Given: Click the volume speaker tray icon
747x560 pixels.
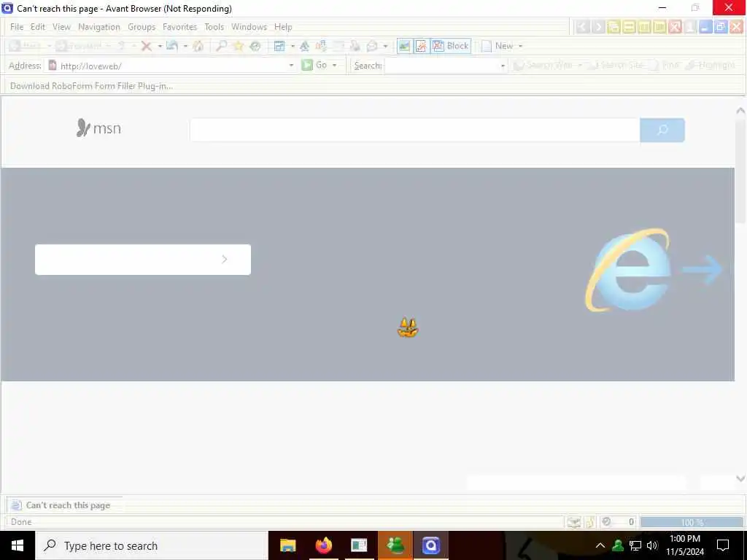Looking at the screenshot, I should pyautogui.click(x=652, y=545).
